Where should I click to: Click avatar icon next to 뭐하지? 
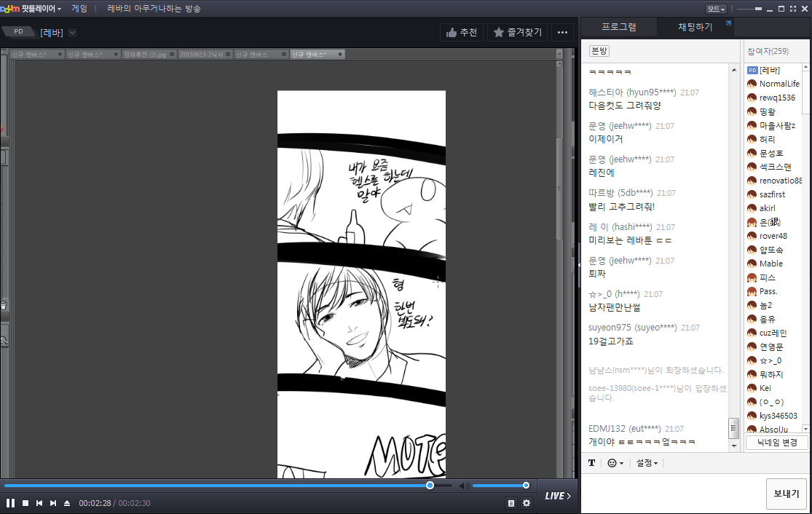(x=752, y=374)
